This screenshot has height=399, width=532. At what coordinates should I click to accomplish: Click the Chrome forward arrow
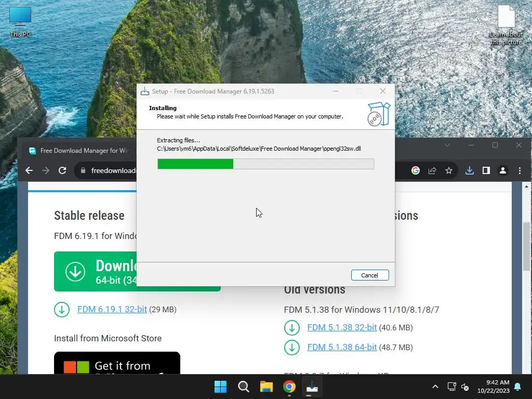[x=46, y=170]
